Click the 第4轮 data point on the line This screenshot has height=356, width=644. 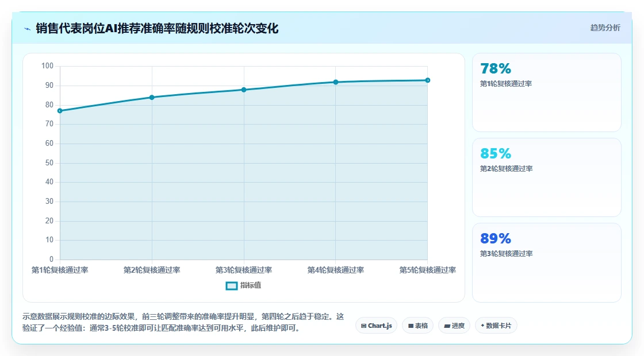point(336,82)
